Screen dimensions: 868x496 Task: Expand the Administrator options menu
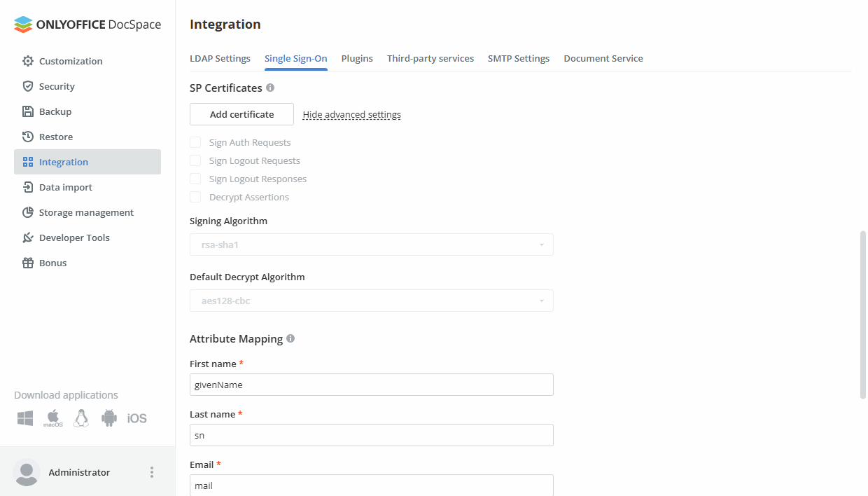pyautogui.click(x=152, y=472)
